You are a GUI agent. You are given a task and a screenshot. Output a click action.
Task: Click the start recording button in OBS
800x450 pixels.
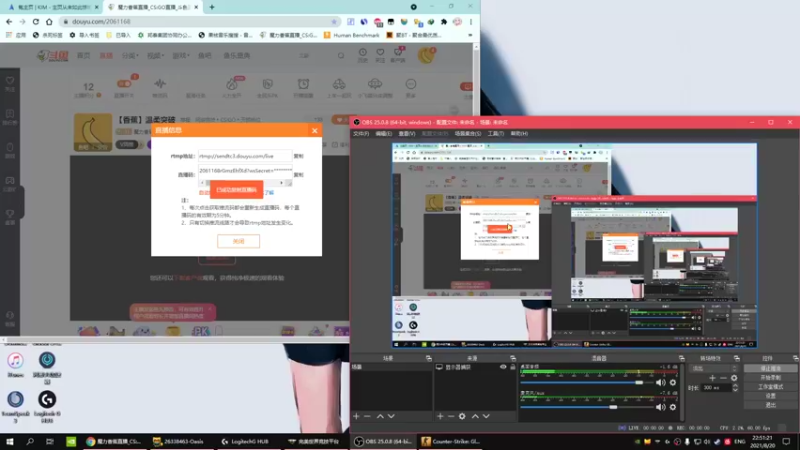click(x=770, y=378)
